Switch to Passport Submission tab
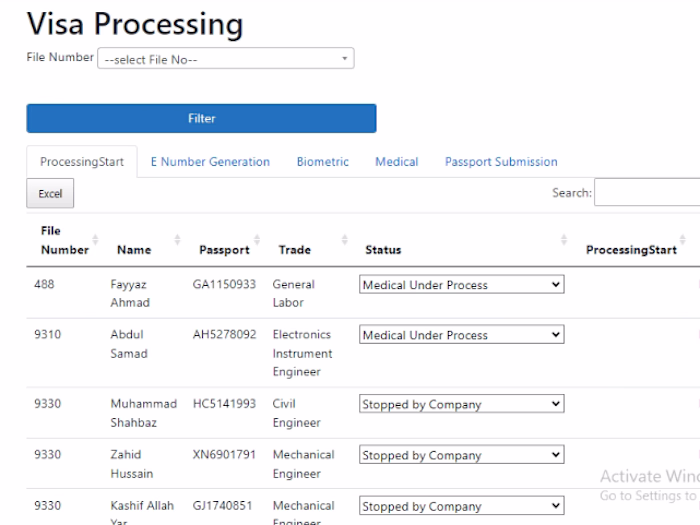Viewport: 700px width, 525px height. 501,162
